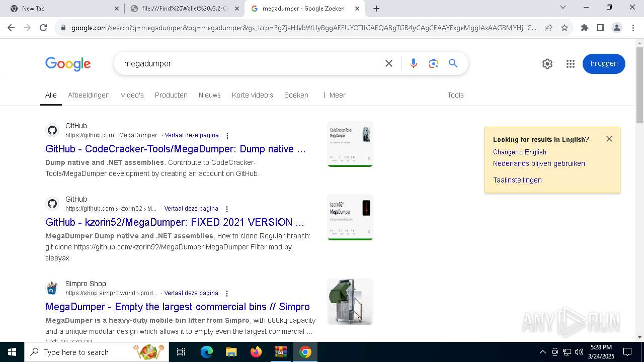Screen dimensions: 644x362
Task: Open the Chrome three-dot menu
Action: point(633,28)
